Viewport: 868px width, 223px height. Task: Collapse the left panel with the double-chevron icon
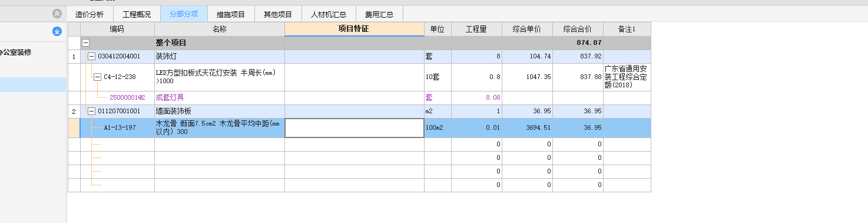coord(57,14)
